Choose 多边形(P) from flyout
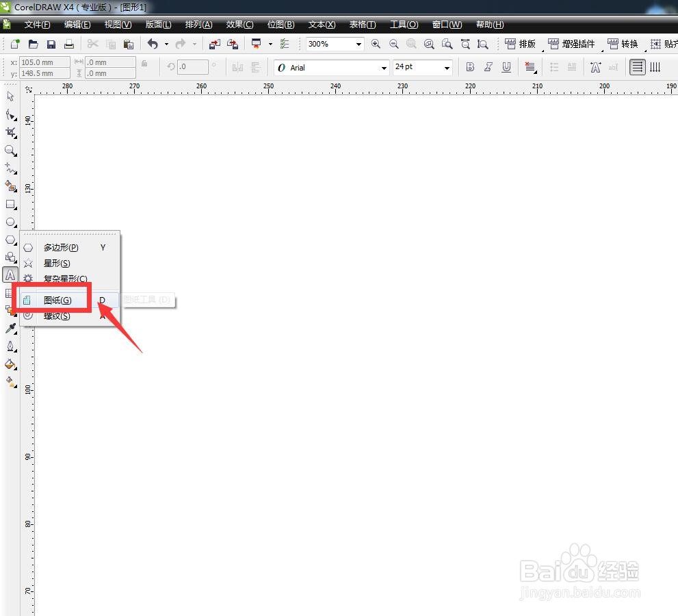Viewport: 678px width, 616px height. (70, 248)
